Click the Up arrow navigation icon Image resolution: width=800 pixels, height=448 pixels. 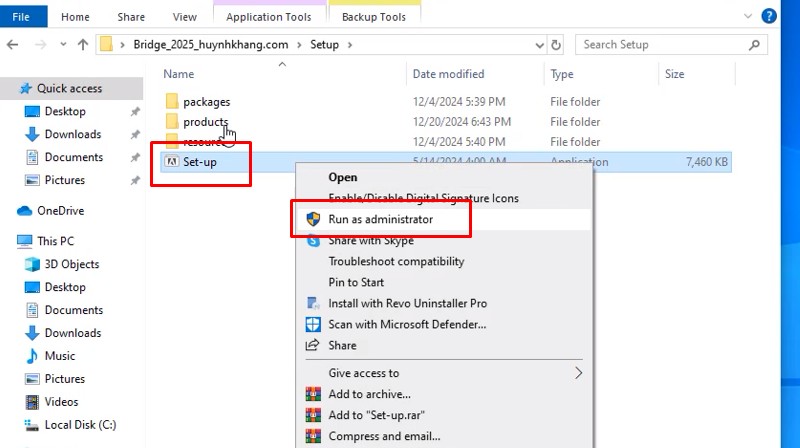[x=83, y=45]
